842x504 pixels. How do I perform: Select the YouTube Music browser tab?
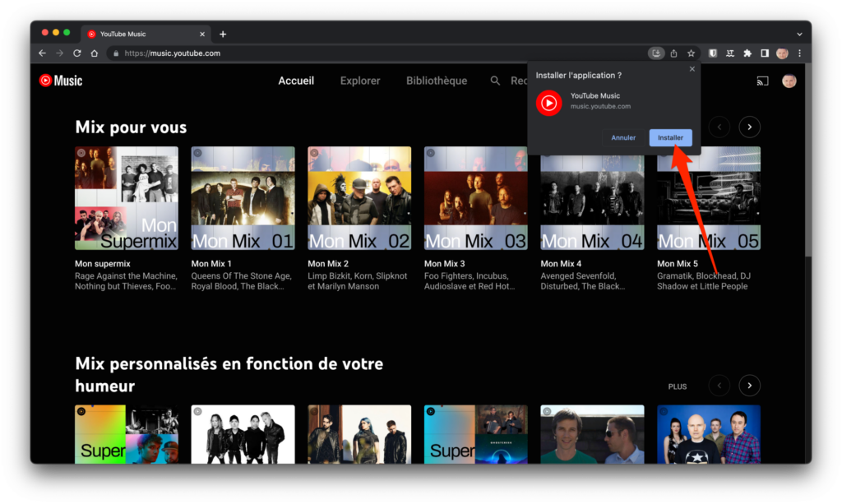click(146, 34)
